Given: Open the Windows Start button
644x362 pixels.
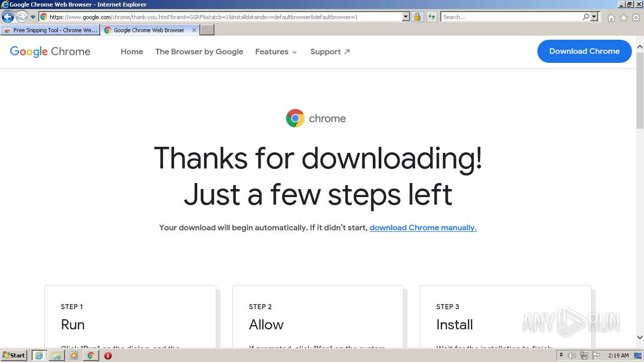Looking at the screenshot, I should tap(14, 355).
